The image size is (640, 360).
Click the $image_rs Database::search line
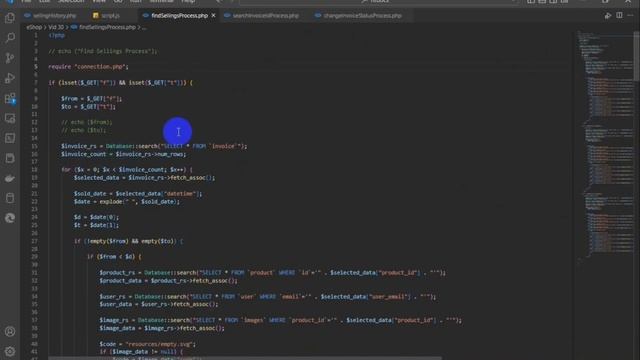(280, 320)
